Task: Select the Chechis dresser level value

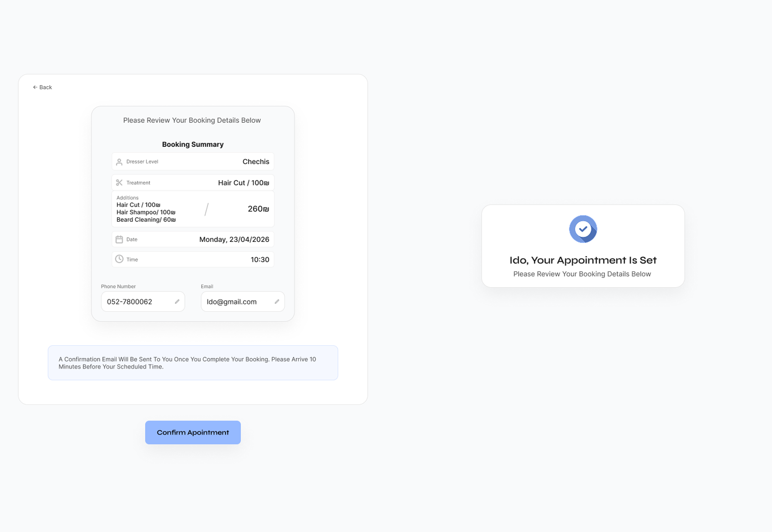Action: [x=255, y=162]
